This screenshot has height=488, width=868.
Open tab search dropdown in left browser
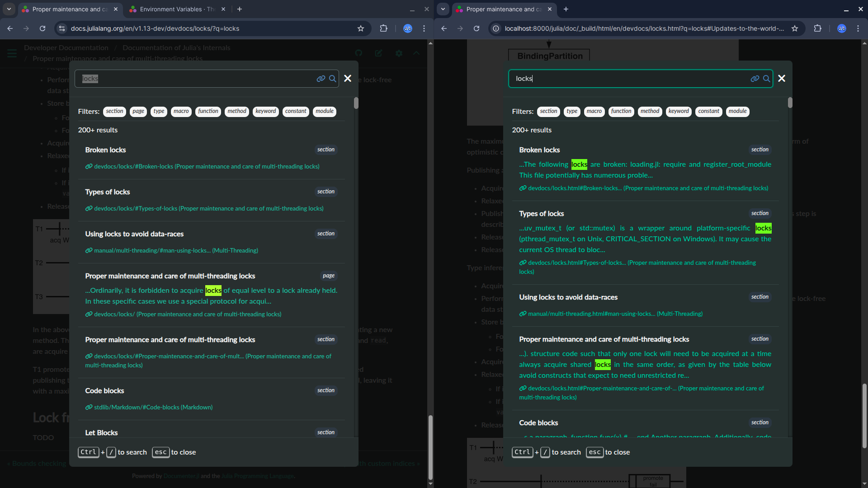(x=9, y=9)
